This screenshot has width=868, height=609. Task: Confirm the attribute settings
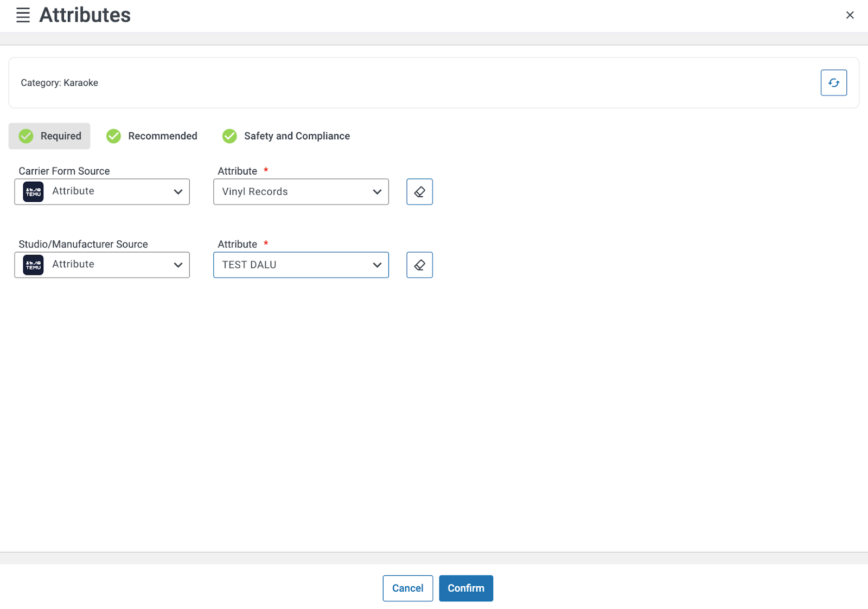tap(466, 588)
